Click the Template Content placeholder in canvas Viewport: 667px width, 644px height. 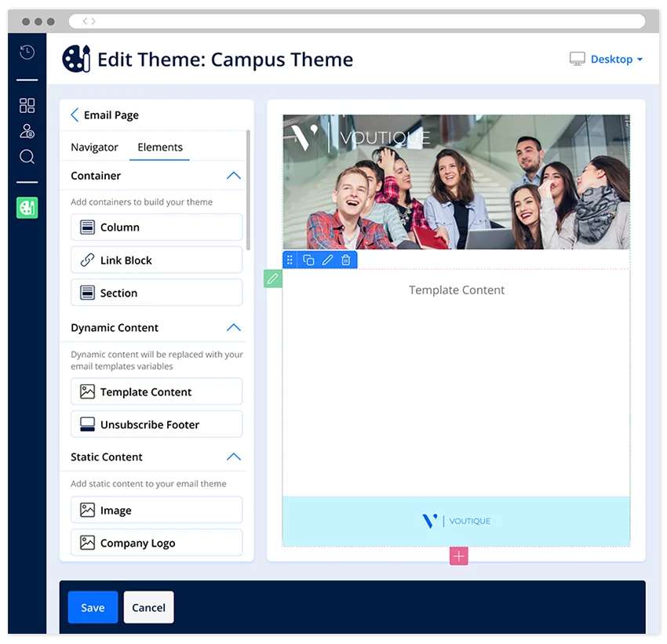(x=457, y=290)
